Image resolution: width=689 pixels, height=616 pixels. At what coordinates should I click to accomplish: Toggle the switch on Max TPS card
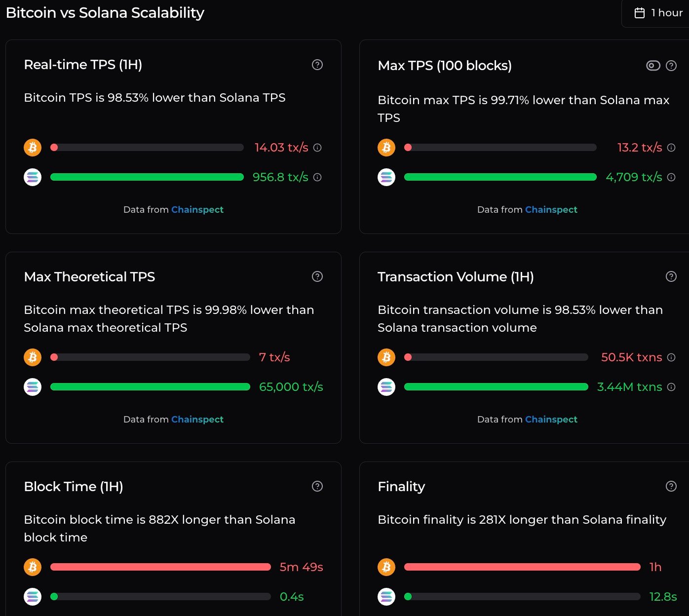pyautogui.click(x=653, y=66)
